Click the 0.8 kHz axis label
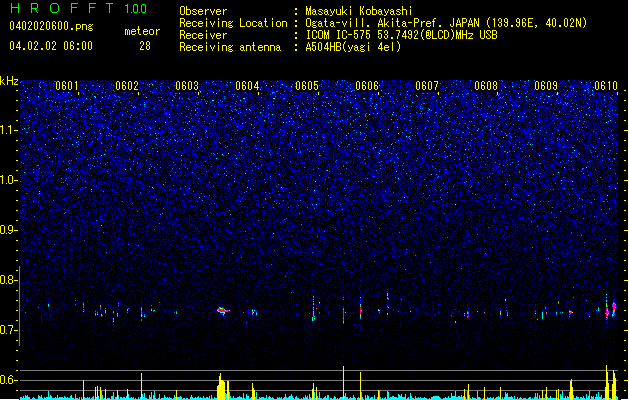Image resolution: width=629 pixels, height=400 pixels. [8, 280]
